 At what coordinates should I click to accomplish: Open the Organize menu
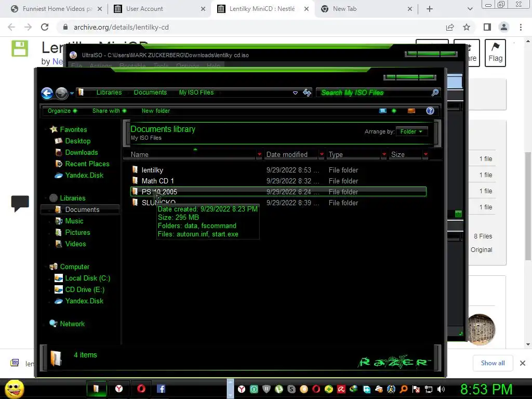[x=62, y=111]
